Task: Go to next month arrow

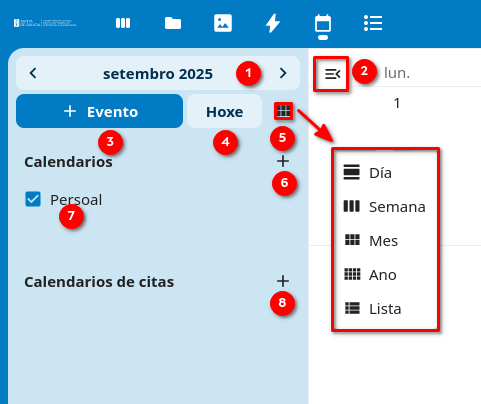Action: [283, 73]
